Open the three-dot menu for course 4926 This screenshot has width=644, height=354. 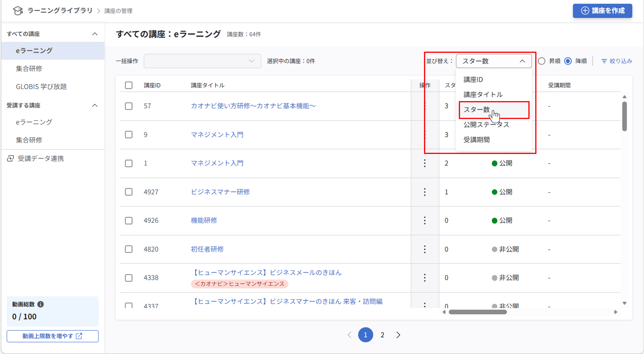(x=424, y=221)
